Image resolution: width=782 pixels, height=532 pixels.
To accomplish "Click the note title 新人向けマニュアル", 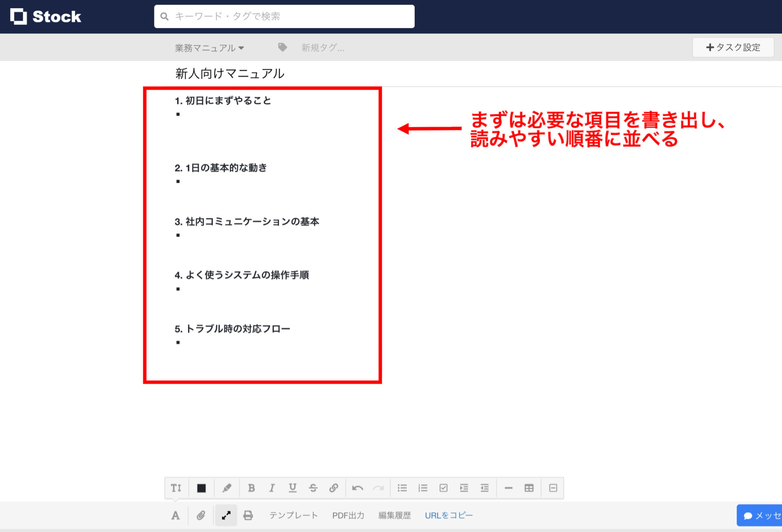I will tap(230, 73).
